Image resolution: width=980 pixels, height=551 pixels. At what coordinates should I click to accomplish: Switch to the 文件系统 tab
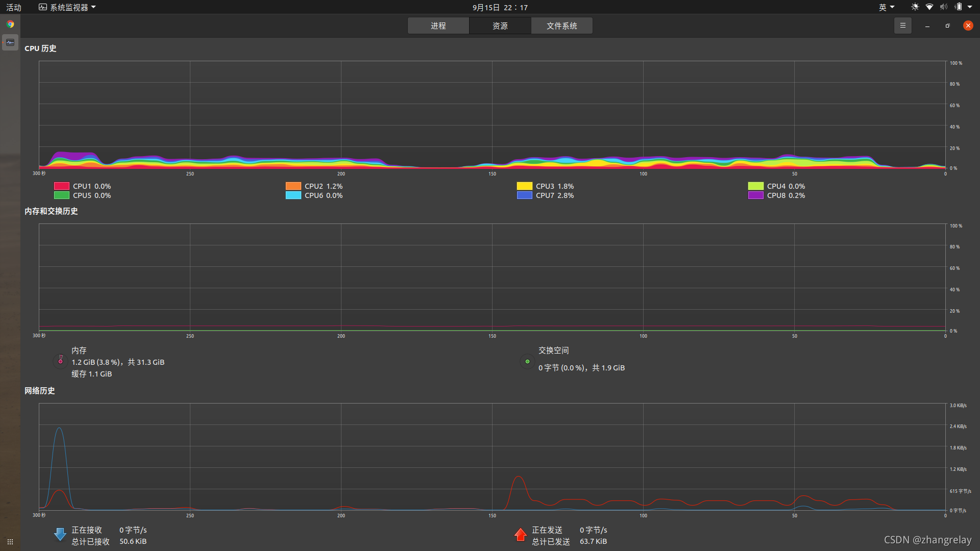pos(561,26)
